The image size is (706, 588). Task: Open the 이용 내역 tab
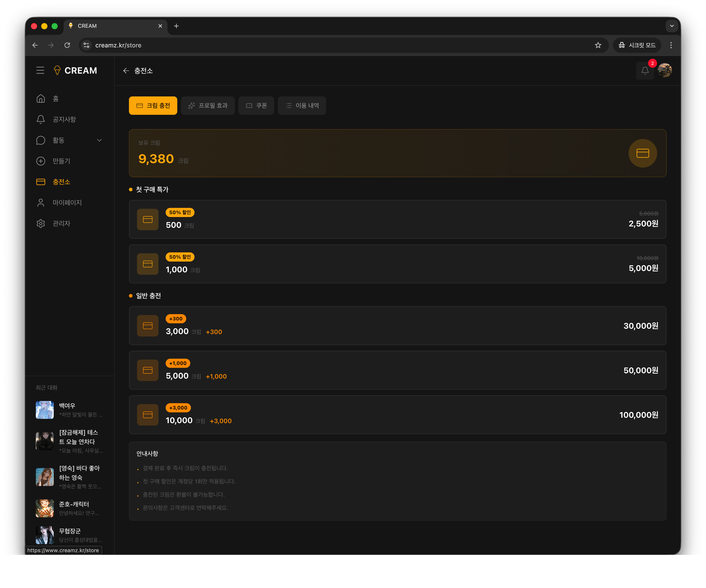[x=302, y=106]
